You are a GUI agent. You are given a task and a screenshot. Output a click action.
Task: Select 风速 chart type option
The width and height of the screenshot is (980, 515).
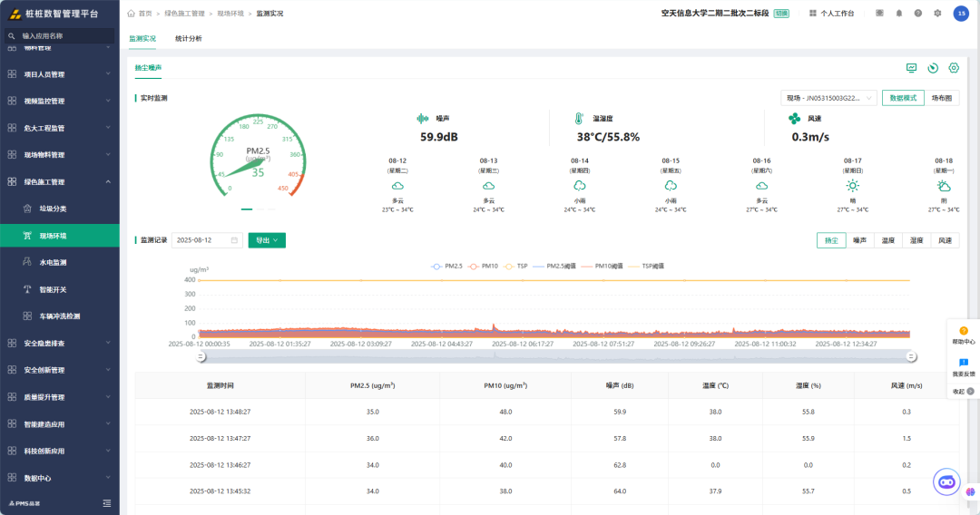[x=945, y=240]
